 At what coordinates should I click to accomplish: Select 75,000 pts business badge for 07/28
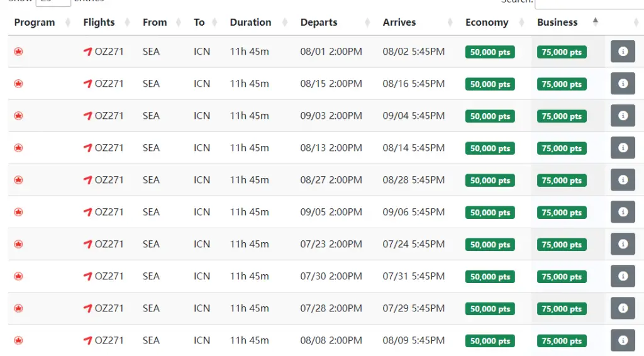click(x=562, y=309)
